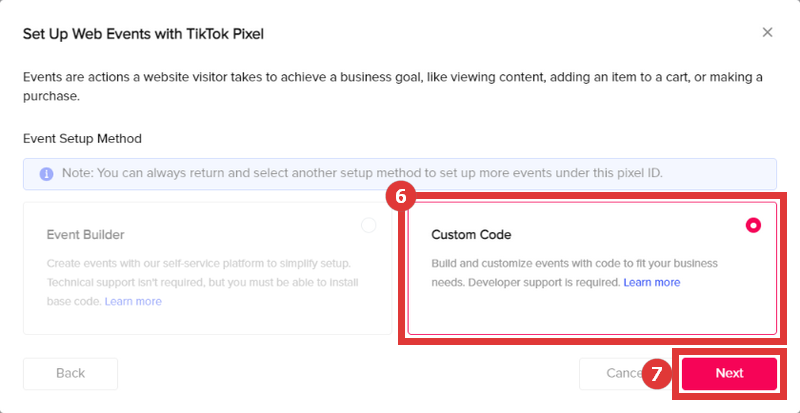The height and width of the screenshot is (413, 800).
Task: Click the Set Up Web Events dialog title
Action: (143, 34)
